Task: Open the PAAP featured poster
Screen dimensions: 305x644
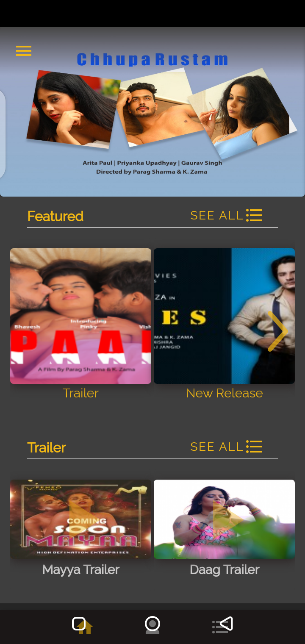Action: point(80,316)
